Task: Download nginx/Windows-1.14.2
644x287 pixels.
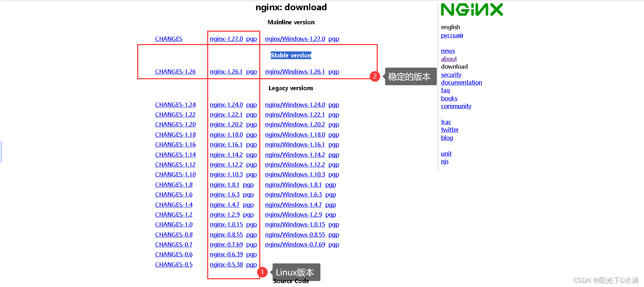Action: tap(295, 155)
